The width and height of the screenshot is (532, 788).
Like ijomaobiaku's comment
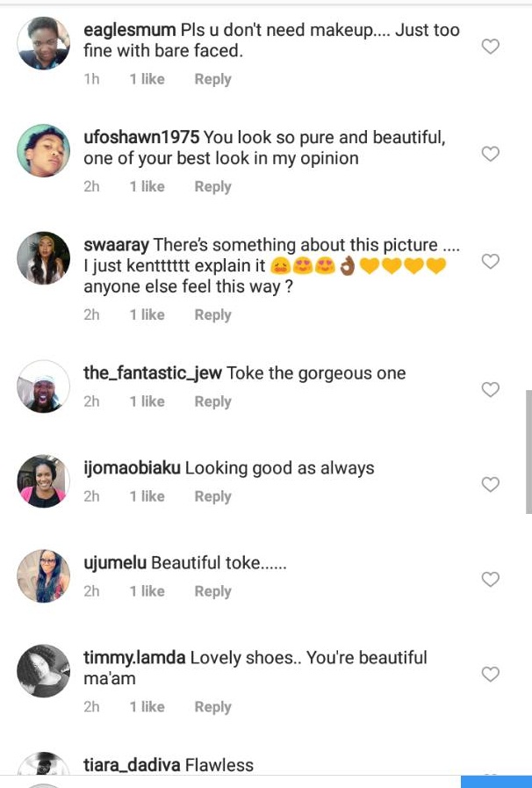pyautogui.click(x=491, y=484)
